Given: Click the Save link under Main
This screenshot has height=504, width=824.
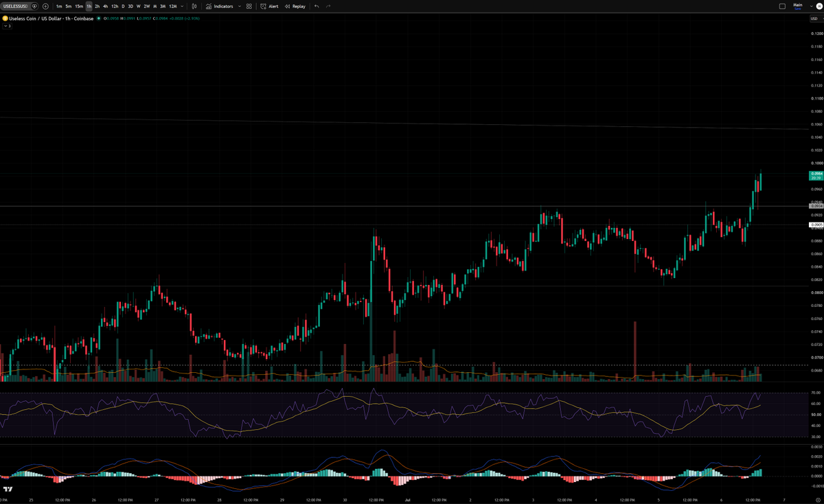Looking at the screenshot, I should (797, 9).
